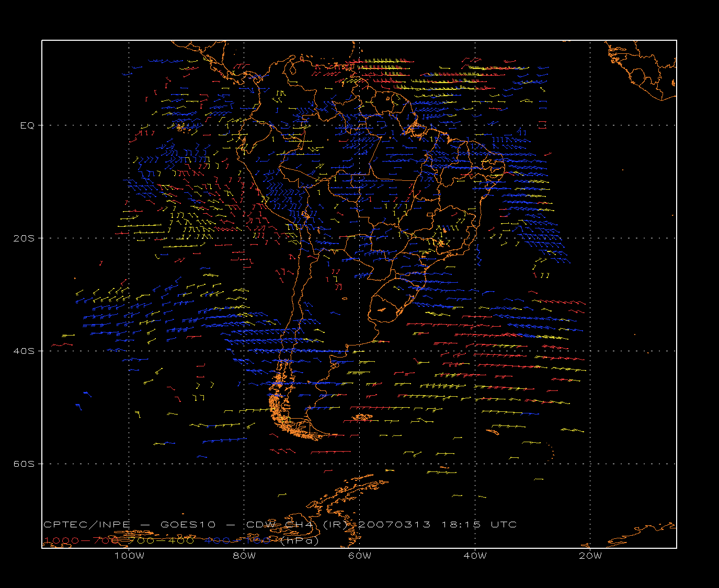719x588 pixels.
Task: Click the 20W longitude label
Action: (x=590, y=556)
